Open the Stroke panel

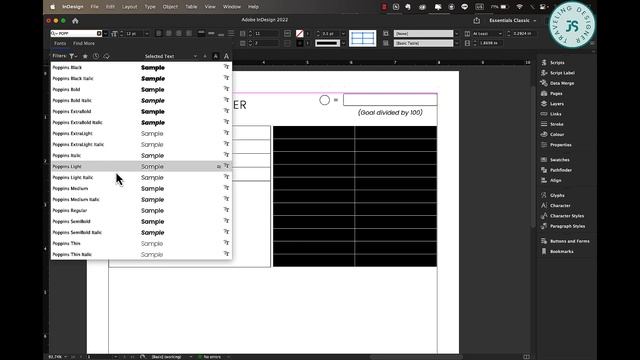tap(552, 124)
